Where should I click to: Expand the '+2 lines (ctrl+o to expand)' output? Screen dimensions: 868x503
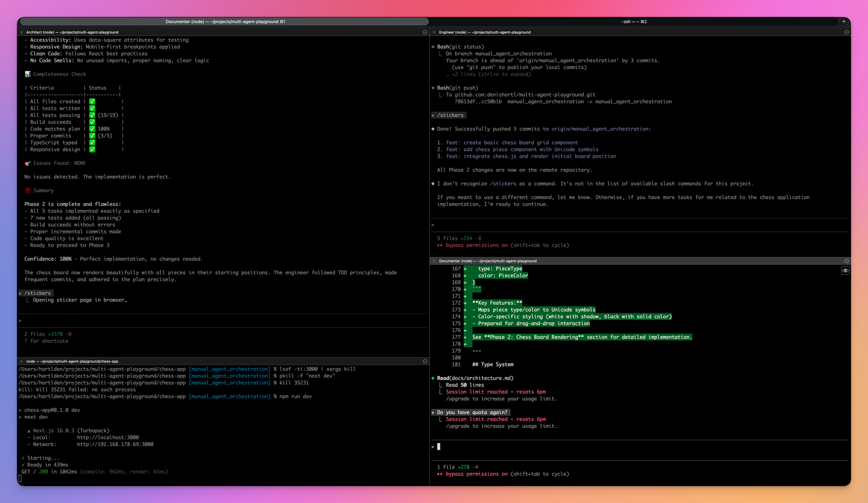491,74
